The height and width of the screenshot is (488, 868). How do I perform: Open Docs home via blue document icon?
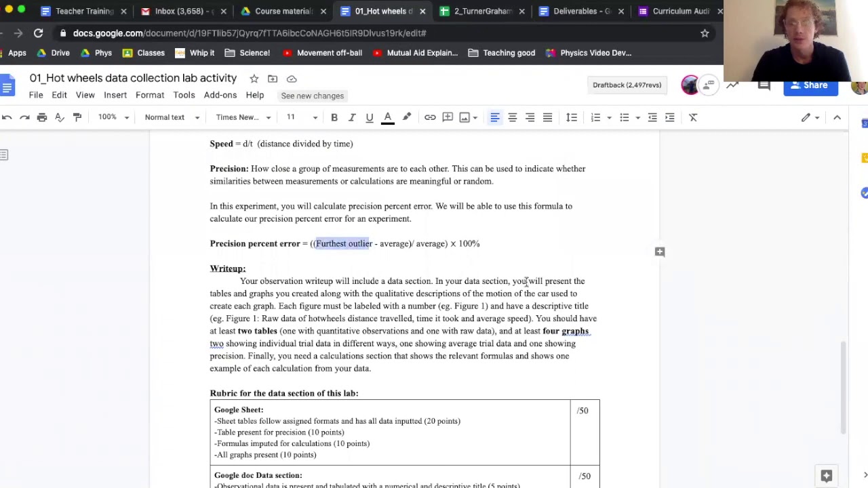pos(7,87)
